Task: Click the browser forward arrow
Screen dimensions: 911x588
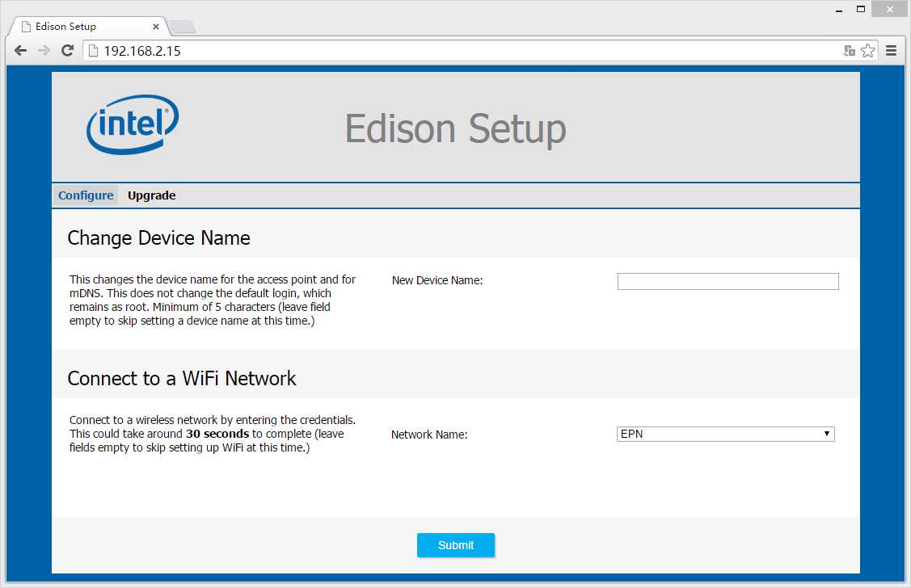Action: pyautogui.click(x=44, y=51)
